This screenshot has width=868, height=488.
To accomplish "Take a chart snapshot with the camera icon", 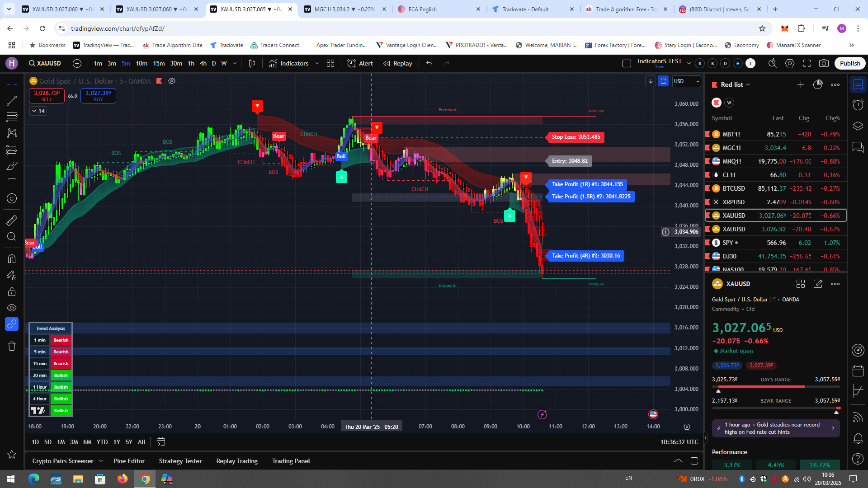I will click(825, 63).
